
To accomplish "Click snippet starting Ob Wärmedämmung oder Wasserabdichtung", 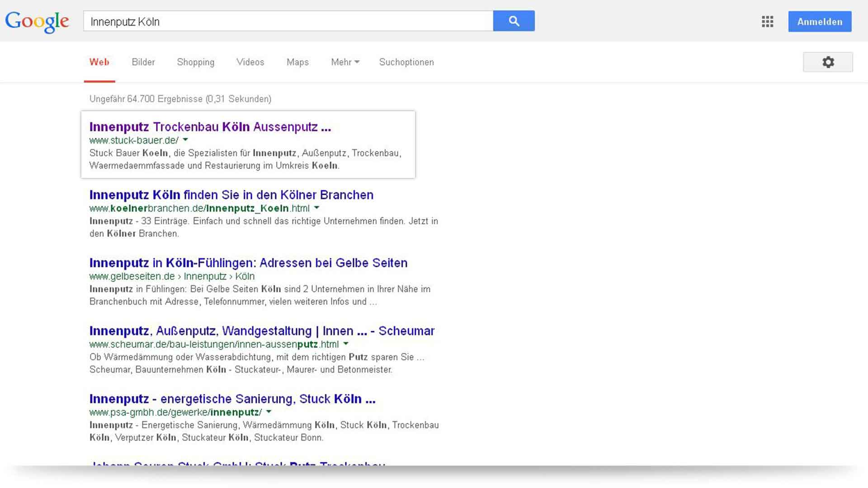I will (257, 363).
